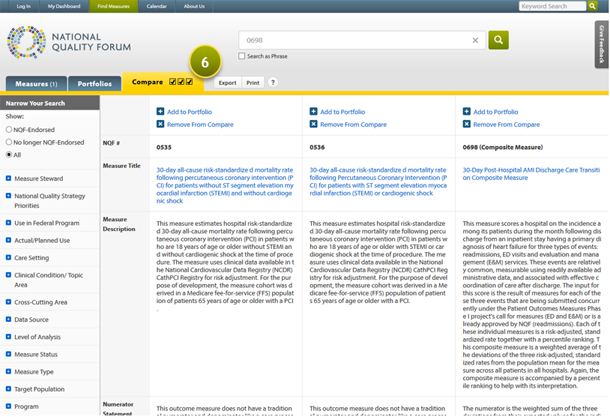Click plus icon for Add to Portfolio under 0535

pyautogui.click(x=160, y=111)
